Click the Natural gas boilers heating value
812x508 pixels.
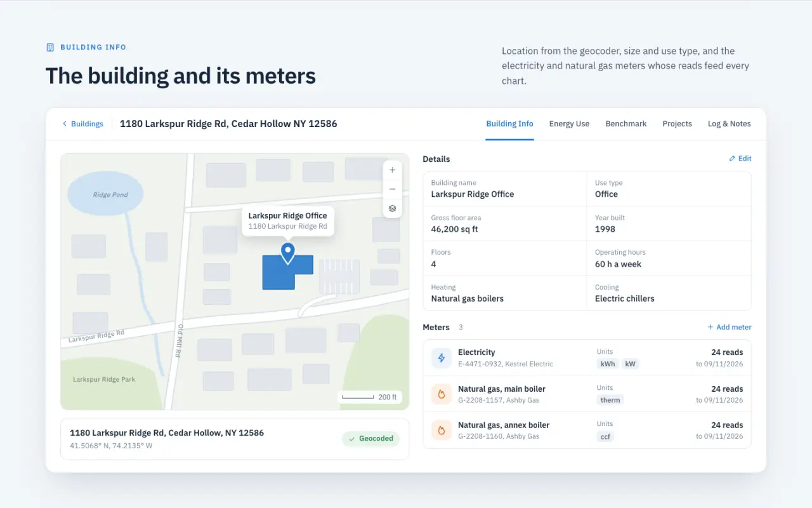coord(468,298)
